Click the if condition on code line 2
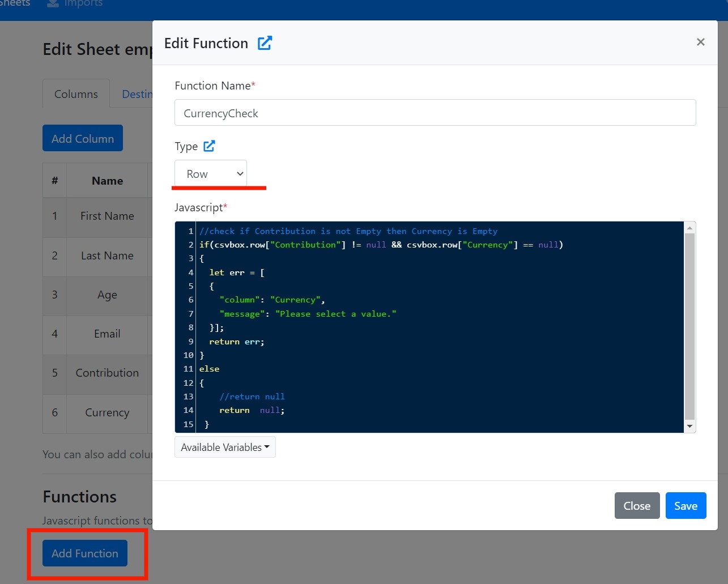This screenshot has width=728, height=584. click(x=381, y=245)
